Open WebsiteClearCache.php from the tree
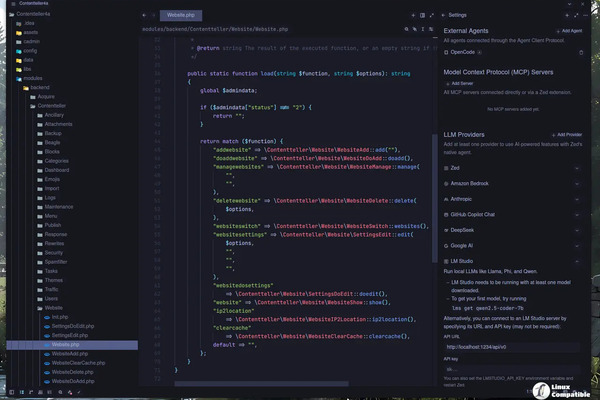The width and height of the screenshot is (600, 400). (78, 363)
